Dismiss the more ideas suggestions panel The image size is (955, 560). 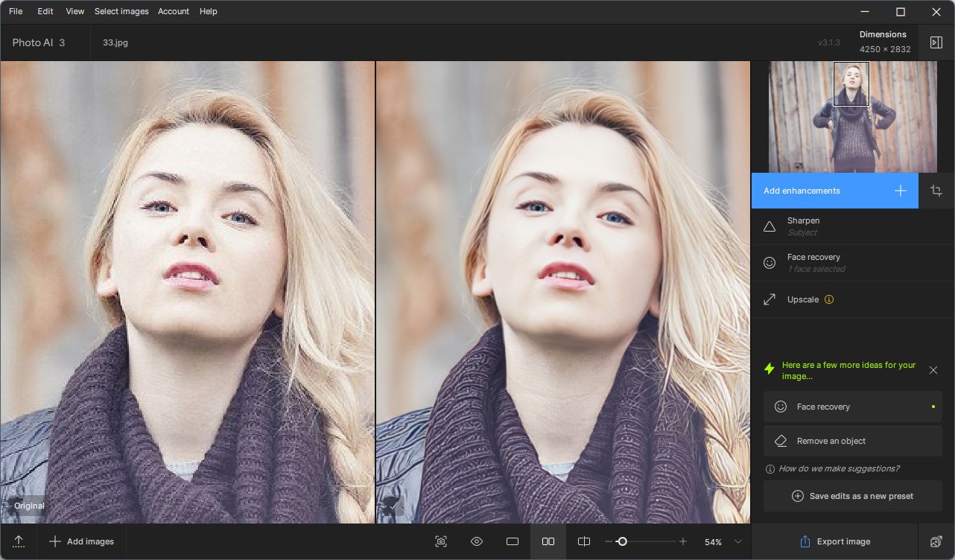pos(933,370)
